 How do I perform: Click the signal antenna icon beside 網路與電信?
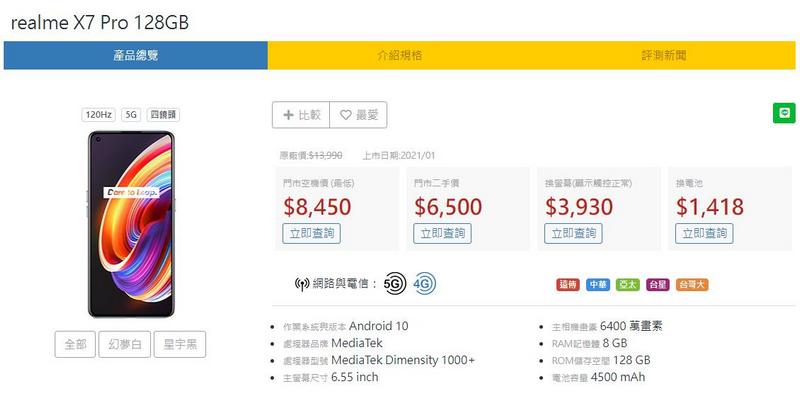(x=302, y=284)
